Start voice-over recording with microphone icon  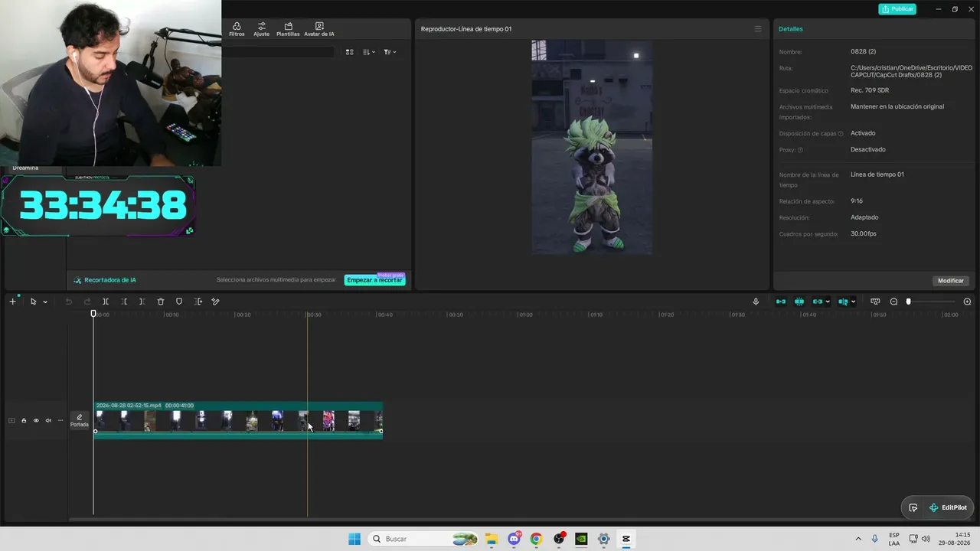[756, 302]
